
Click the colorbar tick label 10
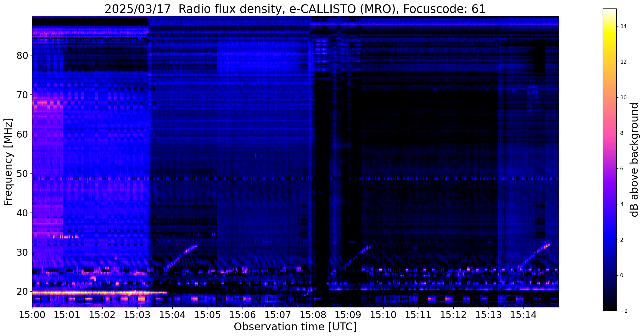[x=623, y=98]
